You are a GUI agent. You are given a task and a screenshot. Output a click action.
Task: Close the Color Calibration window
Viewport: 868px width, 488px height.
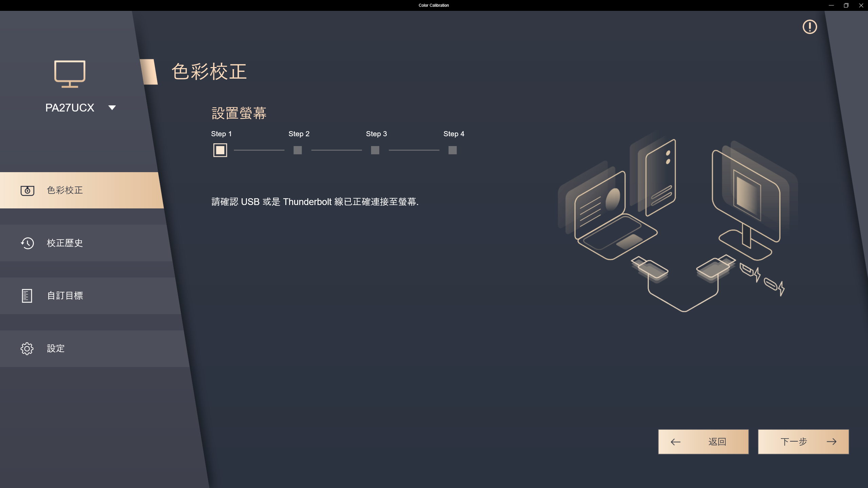[x=861, y=5]
